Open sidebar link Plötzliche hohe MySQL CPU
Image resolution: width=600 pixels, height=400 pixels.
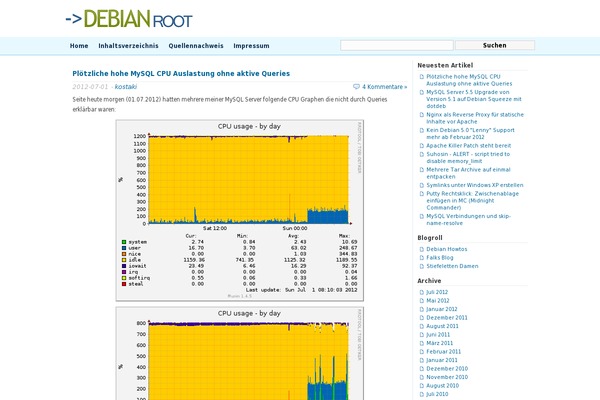click(469, 80)
